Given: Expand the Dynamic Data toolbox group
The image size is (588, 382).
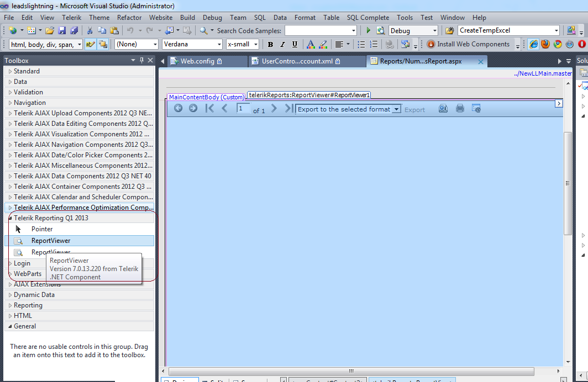Looking at the screenshot, I should (x=10, y=295).
